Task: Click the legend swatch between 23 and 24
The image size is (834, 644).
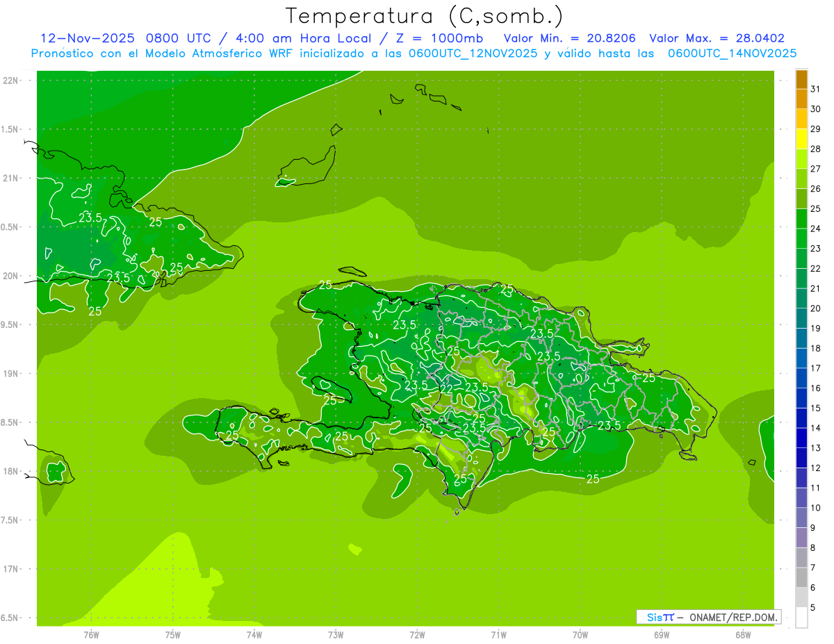Action: pos(801,238)
